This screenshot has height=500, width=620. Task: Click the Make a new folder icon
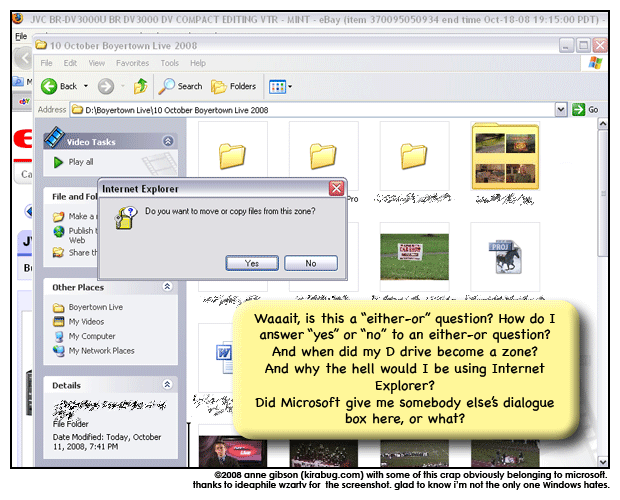tap(59, 216)
